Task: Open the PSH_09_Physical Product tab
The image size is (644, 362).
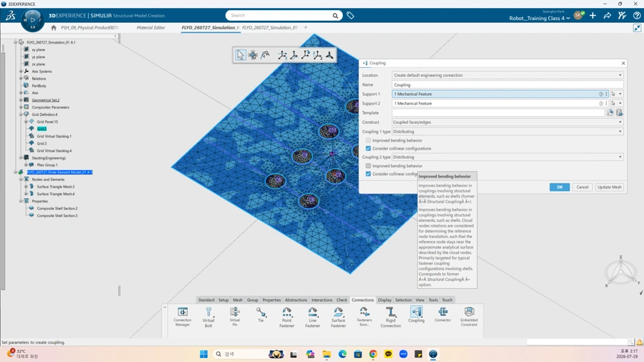Action: click(89, 27)
